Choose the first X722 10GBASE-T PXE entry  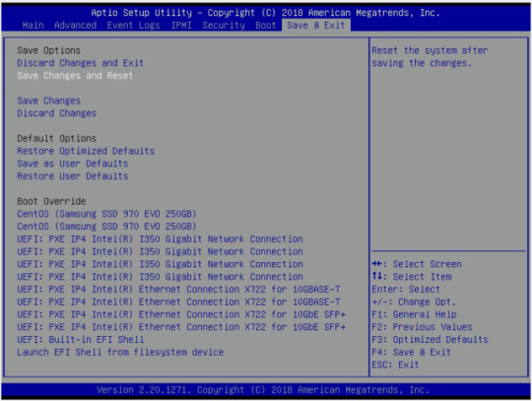click(178, 289)
